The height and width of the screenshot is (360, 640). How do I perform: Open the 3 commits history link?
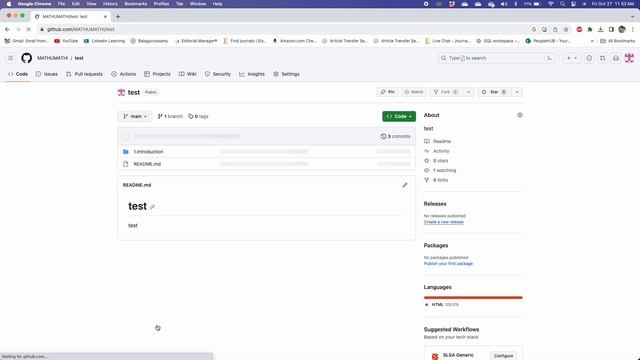click(x=395, y=136)
